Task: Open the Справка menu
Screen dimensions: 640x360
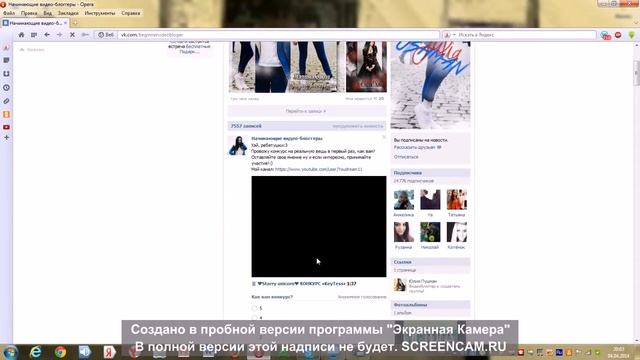Action: (x=131, y=13)
